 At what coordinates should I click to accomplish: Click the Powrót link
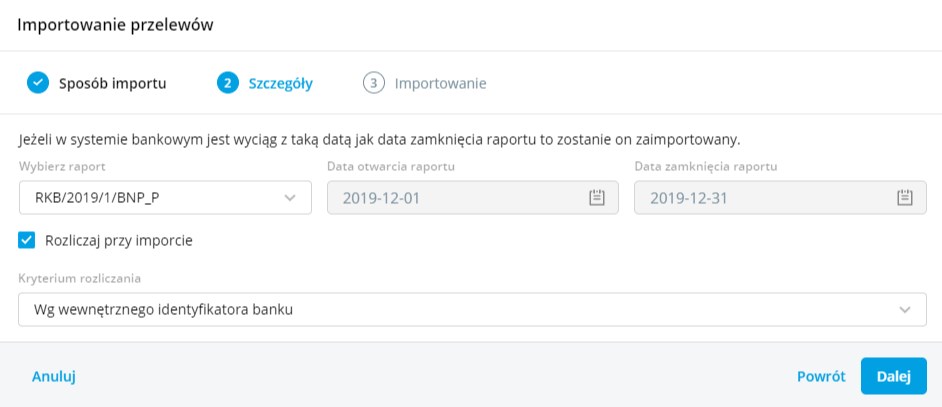(821, 376)
